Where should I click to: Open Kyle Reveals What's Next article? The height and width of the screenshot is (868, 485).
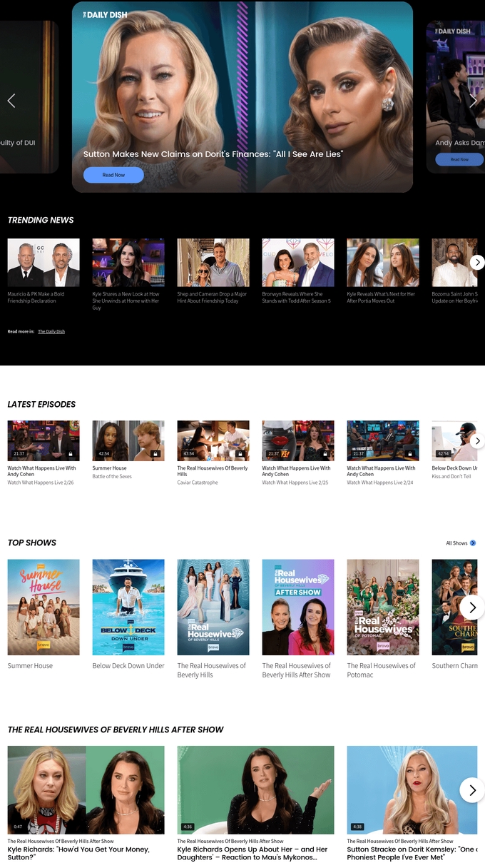click(x=383, y=271)
